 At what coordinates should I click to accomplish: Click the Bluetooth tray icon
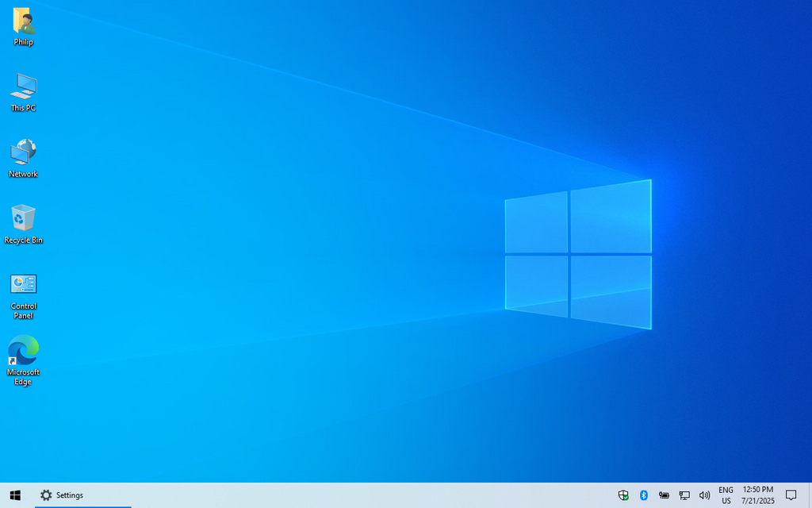[x=644, y=495]
